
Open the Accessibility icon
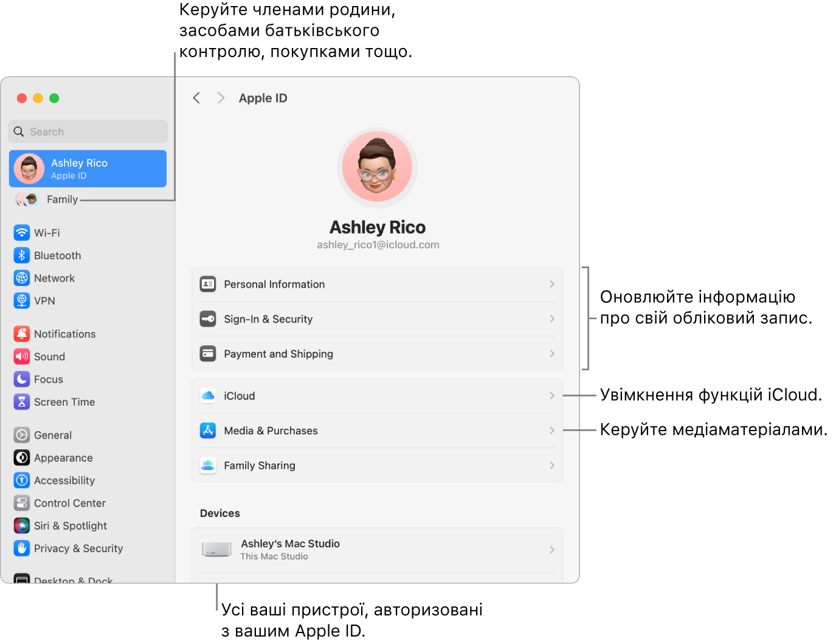[22, 480]
